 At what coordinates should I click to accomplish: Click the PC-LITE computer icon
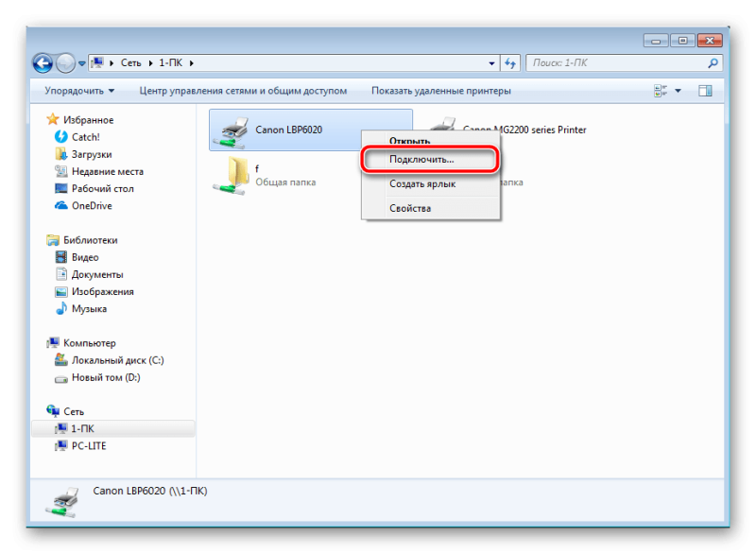(60, 445)
